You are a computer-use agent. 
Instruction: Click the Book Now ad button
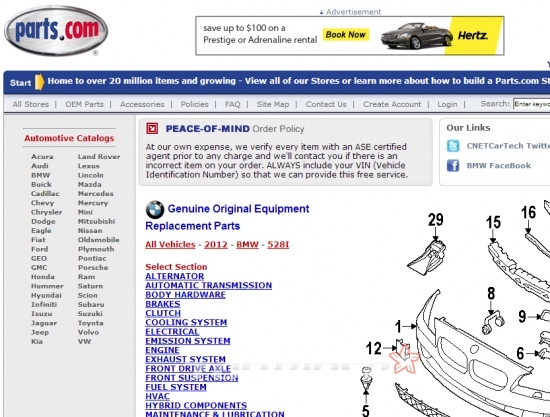(x=346, y=35)
